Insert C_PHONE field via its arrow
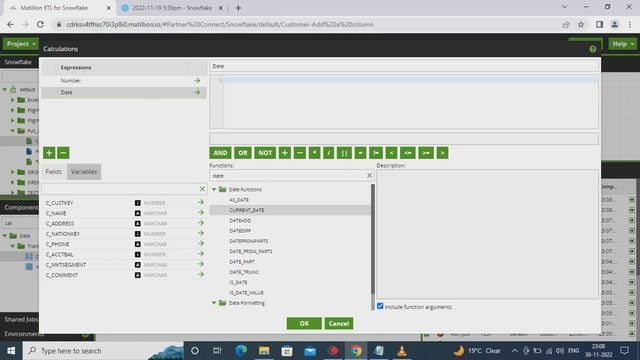Image resolution: width=640 pixels, height=360 pixels. tap(200, 244)
